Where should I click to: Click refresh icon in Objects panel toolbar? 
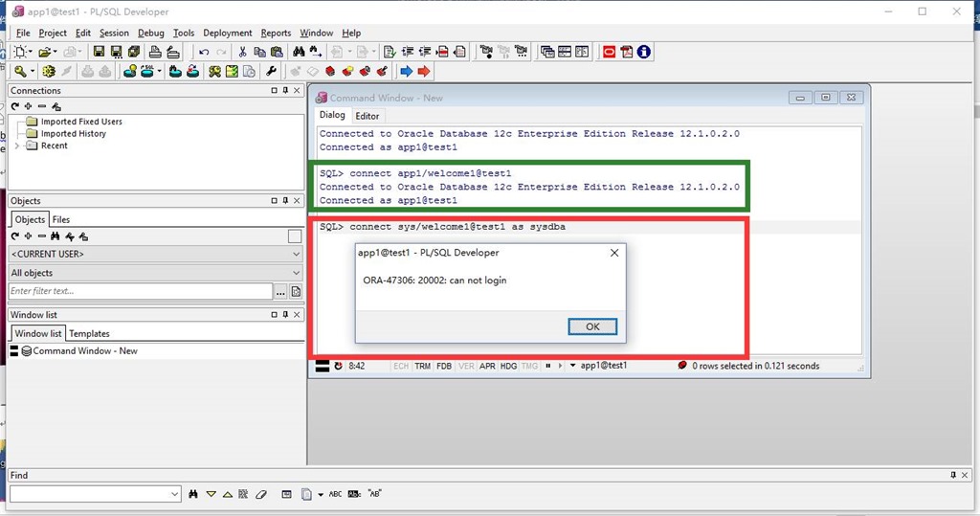tap(15, 236)
